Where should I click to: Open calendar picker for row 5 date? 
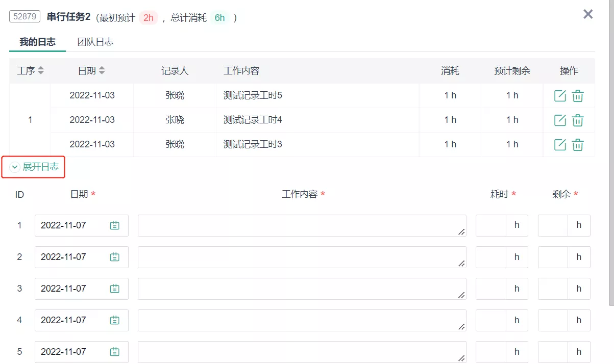pyautogui.click(x=115, y=352)
